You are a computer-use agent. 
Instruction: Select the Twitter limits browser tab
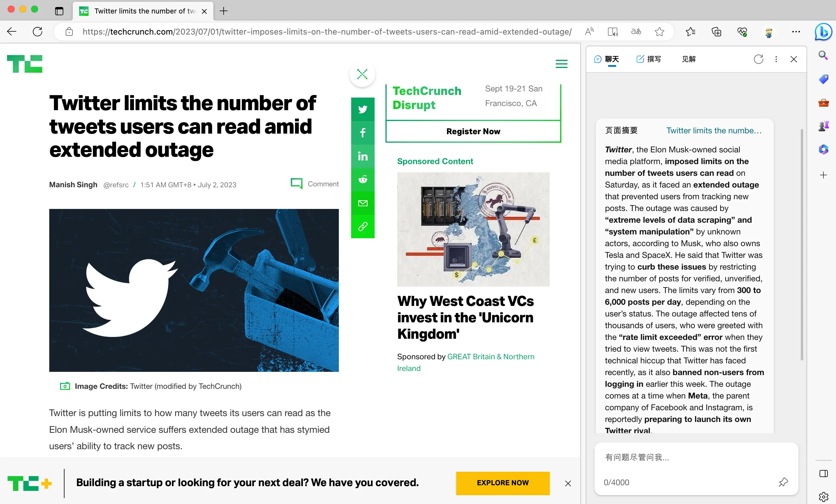coord(143,11)
